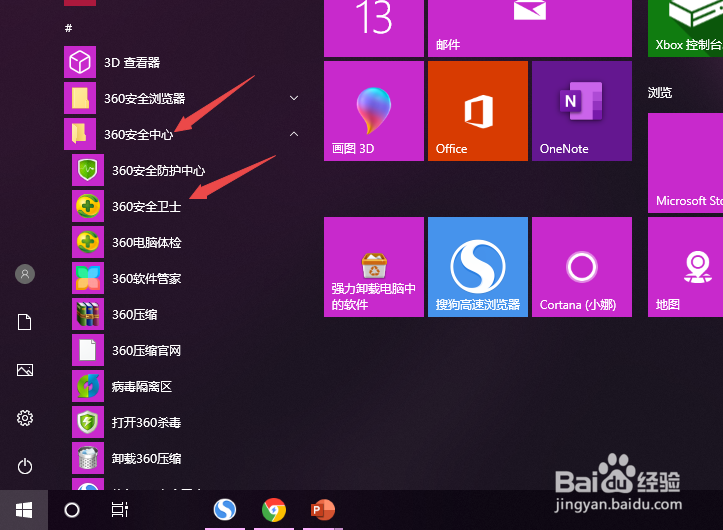Open the 搜狗高速浏览器 tile
Viewport: 723px width, 530px height.
click(x=478, y=267)
